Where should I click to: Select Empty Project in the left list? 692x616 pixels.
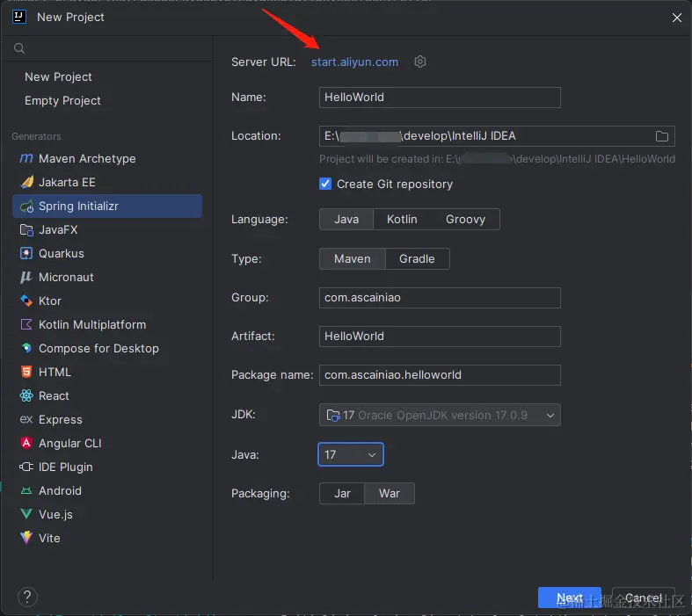pyautogui.click(x=62, y=100)
